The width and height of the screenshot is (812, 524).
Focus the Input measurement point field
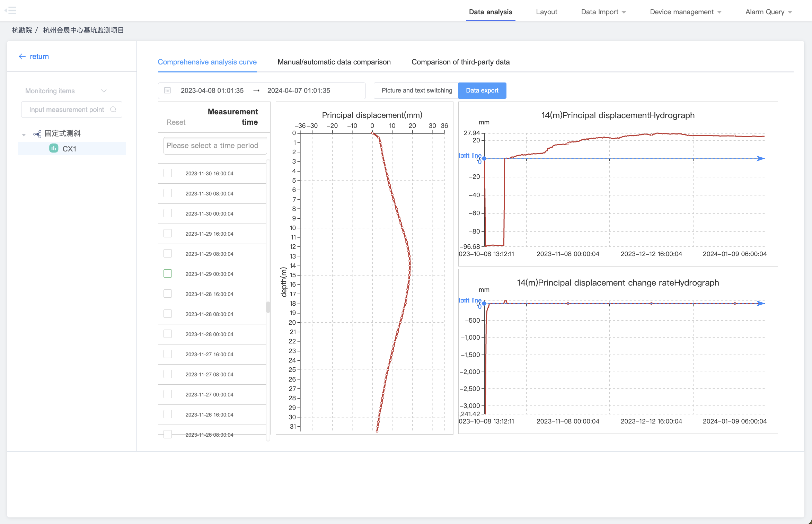[x=72, y=110]
